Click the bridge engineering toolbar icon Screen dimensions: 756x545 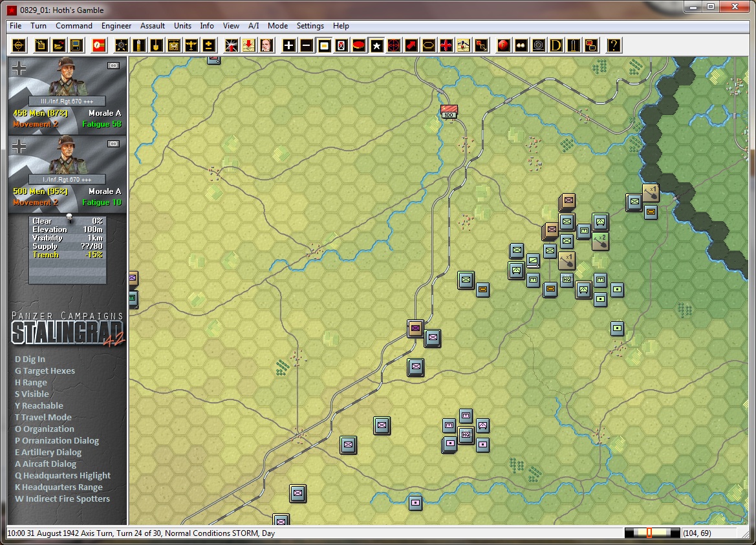coord(173,45)
